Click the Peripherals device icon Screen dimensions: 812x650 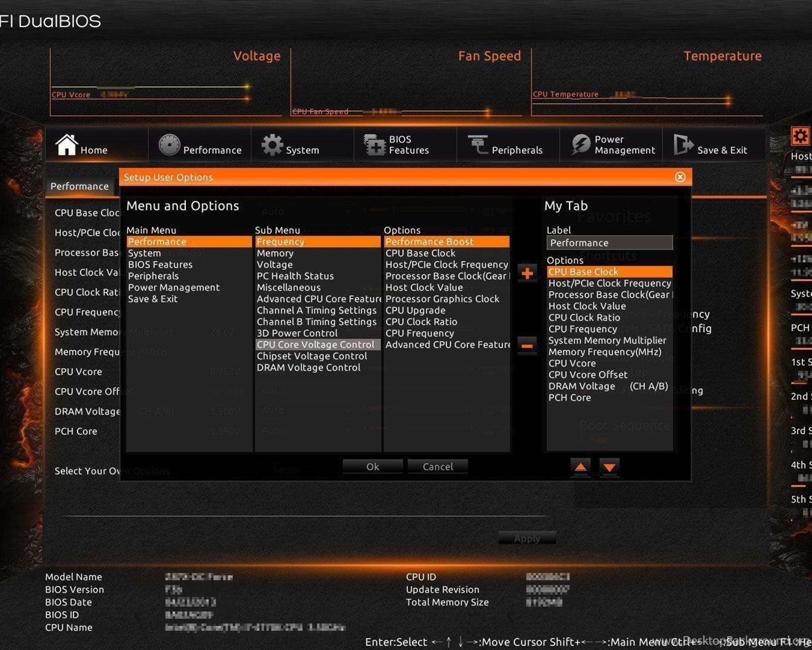tap(478, 145)
